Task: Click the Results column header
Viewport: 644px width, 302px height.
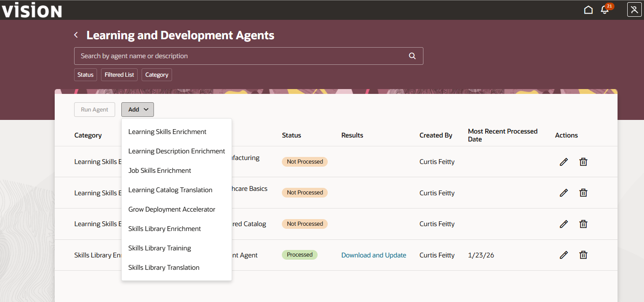Action: 352,135
